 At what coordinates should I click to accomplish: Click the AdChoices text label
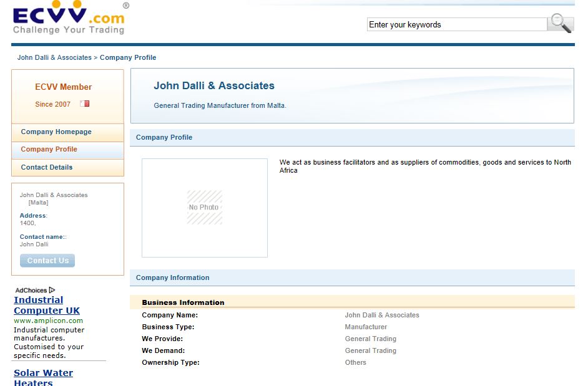(31, 290)
